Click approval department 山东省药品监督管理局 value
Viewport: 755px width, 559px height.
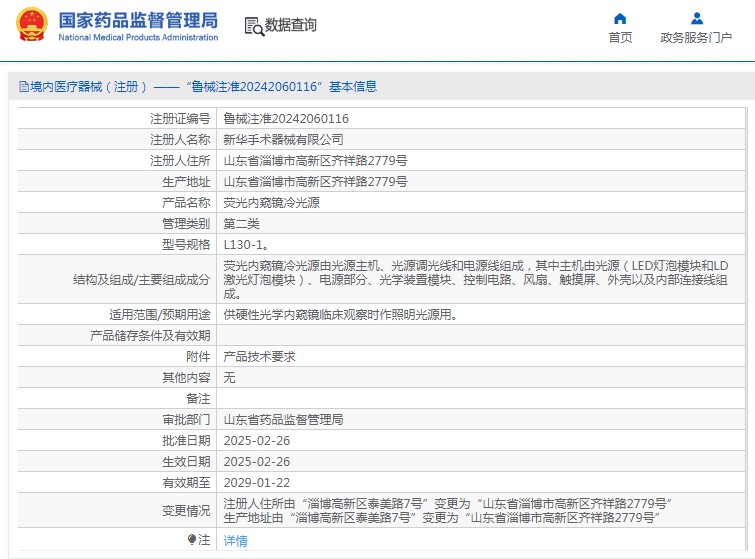(283, 420)
